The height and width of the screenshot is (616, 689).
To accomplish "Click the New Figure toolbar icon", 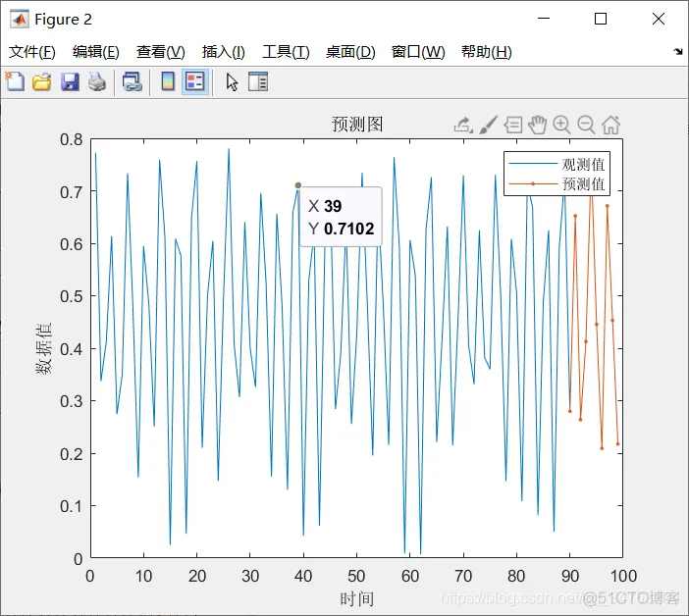I will pos(15,81).
